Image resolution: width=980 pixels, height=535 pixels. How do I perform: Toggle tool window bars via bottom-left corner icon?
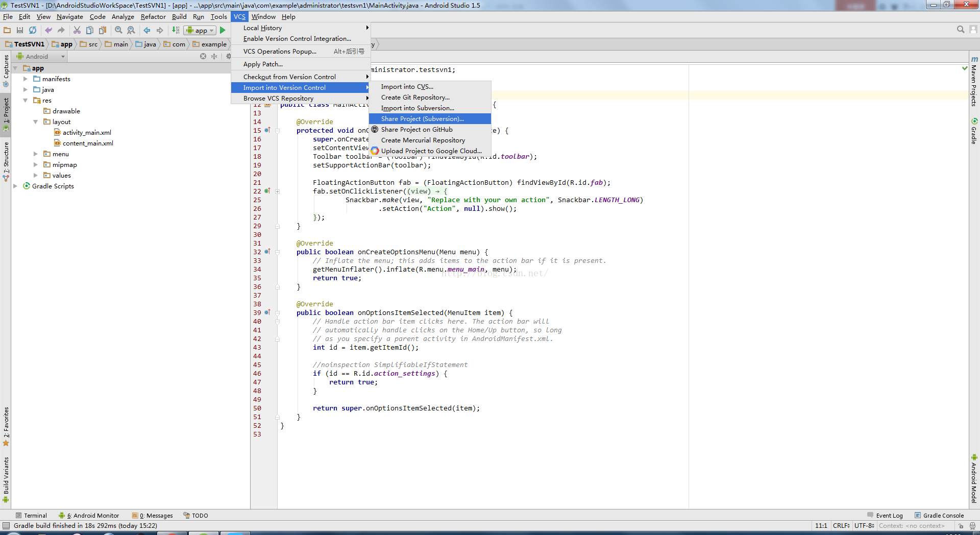pos(6,525)
